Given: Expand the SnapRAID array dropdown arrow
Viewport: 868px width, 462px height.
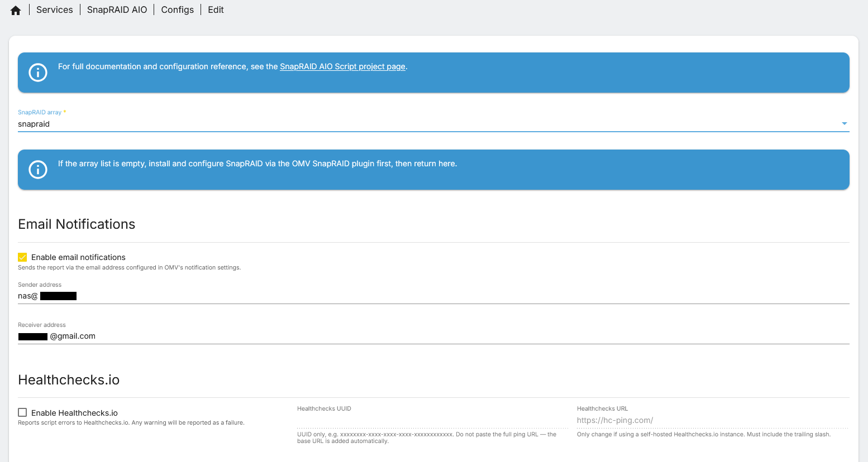Looking at the screenshot, I should (844, 123).
